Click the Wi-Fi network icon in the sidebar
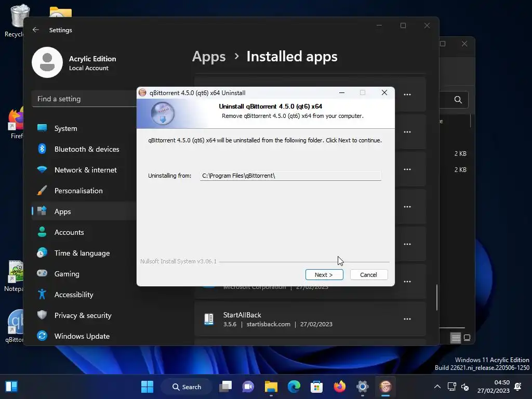The image size is (532, 399). coord(42,169)
